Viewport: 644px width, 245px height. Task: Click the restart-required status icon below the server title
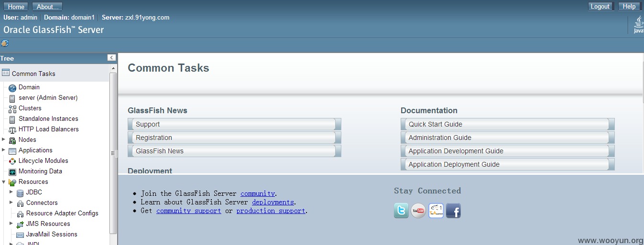point(5,43)
